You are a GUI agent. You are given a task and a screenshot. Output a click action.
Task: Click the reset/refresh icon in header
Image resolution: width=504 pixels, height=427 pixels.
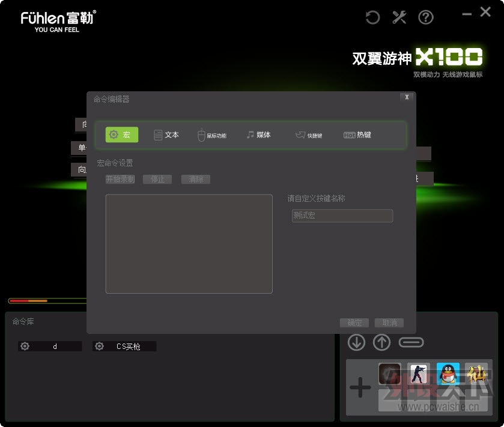(372, 17)
